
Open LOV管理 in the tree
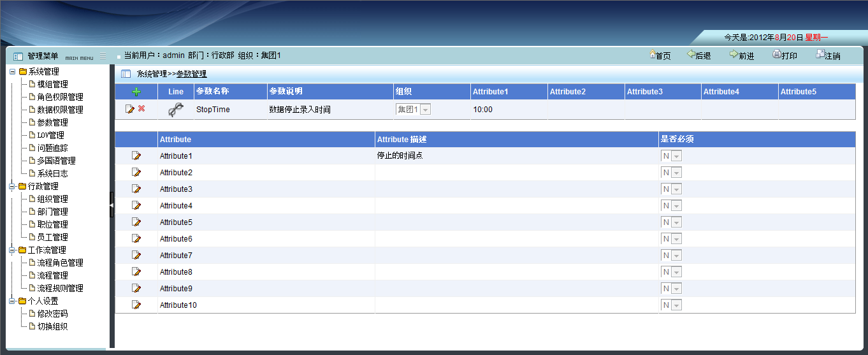pos(50,135)
